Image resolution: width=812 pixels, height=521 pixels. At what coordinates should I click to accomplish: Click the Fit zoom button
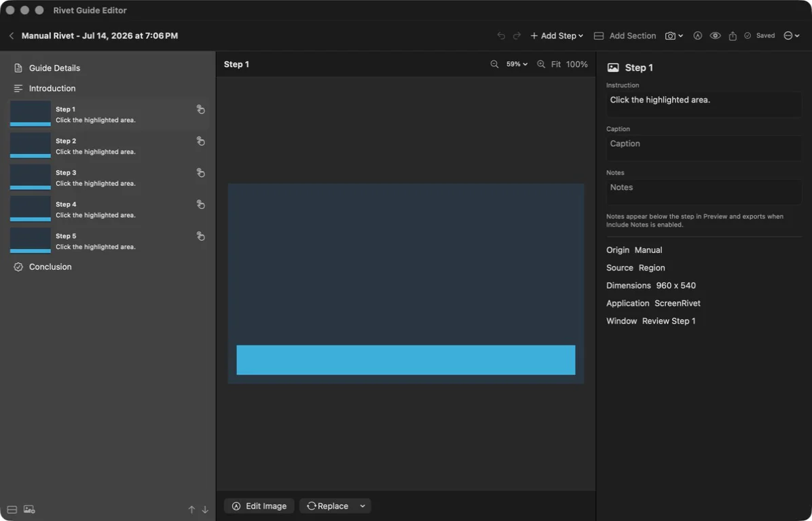pyautogui.click(x=555, y=64)
